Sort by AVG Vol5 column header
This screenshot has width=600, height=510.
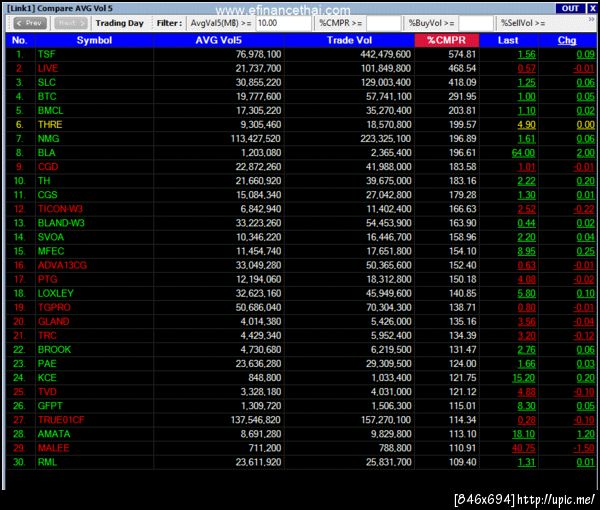click(218, 40)
